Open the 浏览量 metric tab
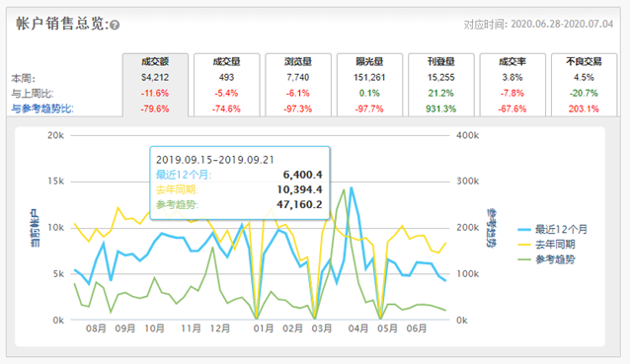 point(298,85)
